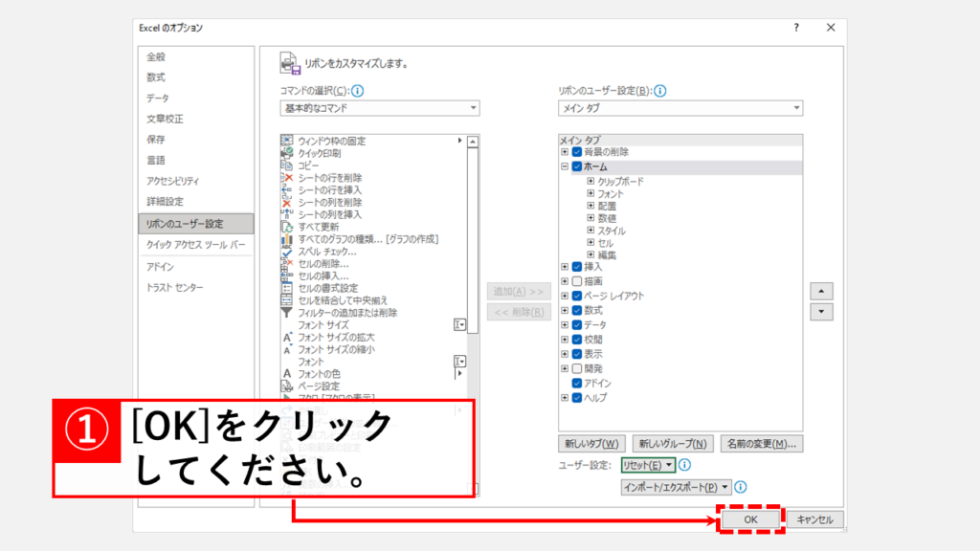Click the 新しいタブ button
980x551 pixels.
(x=591, y=444)
